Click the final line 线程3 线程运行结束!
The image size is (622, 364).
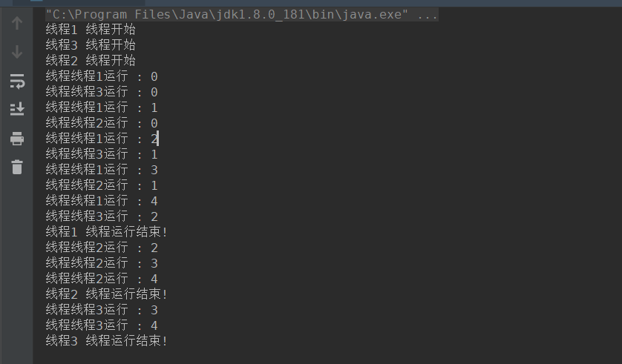(106, 340)
